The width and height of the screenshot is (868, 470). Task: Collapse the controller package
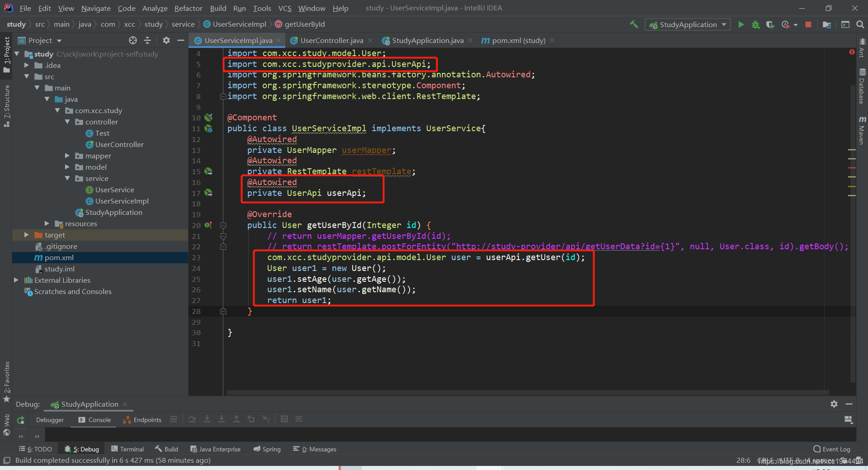pos(67,122)
